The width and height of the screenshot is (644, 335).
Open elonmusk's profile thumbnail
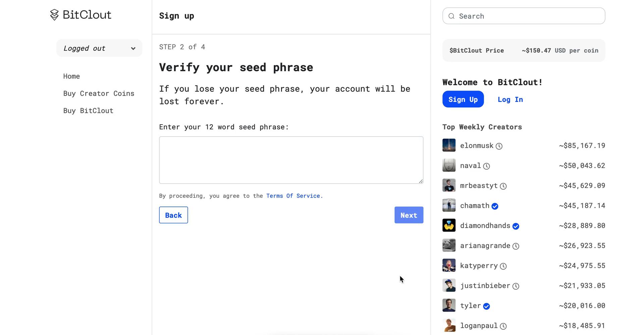449,145
